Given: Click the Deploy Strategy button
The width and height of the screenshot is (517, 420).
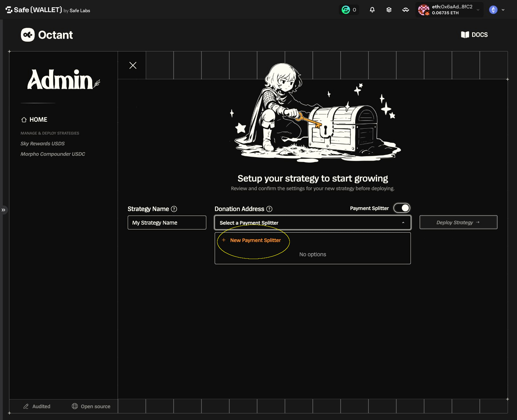Looking at the screenshot, I should click(458, 222).
